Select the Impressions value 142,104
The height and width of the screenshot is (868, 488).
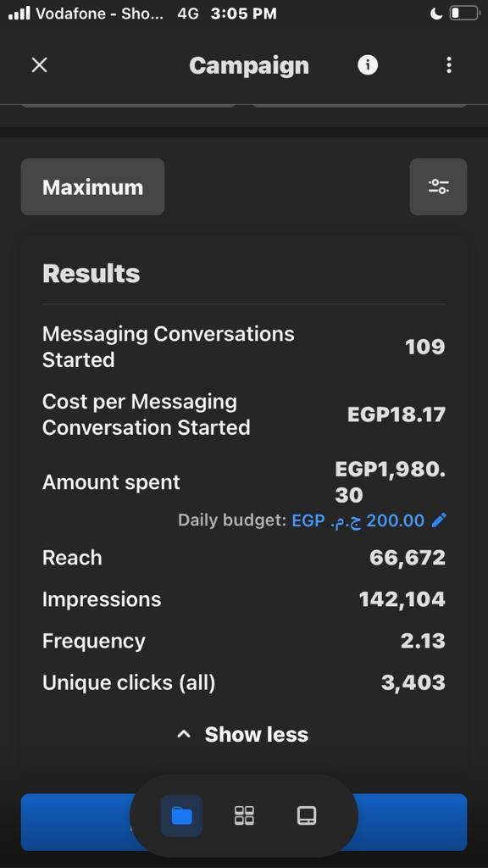pyautogui.click(x=402, y=599)
